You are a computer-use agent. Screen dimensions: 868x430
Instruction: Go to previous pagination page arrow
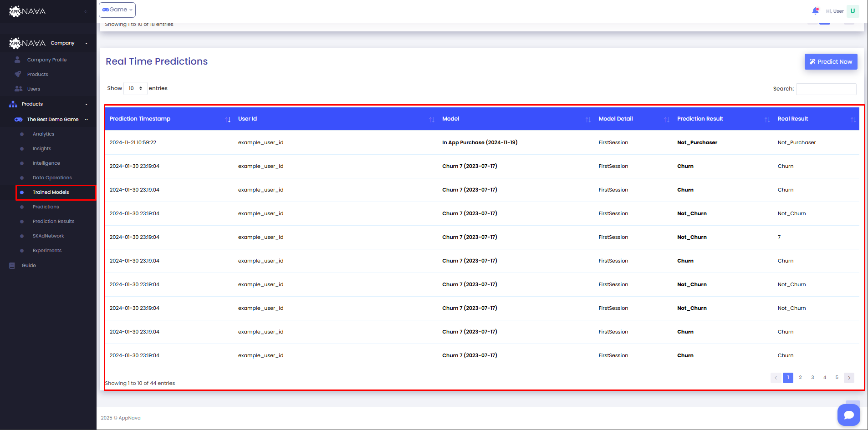tap(776, 378)
